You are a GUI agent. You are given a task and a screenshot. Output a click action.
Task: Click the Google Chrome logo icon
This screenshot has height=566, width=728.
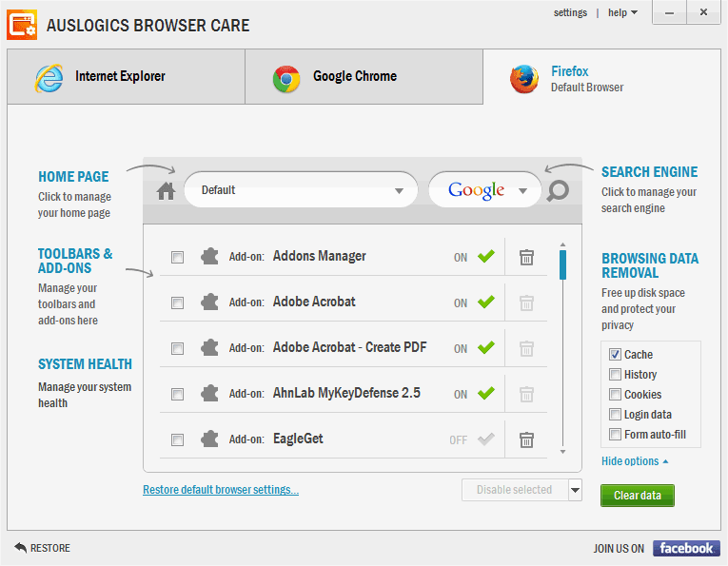pos(286,79)
